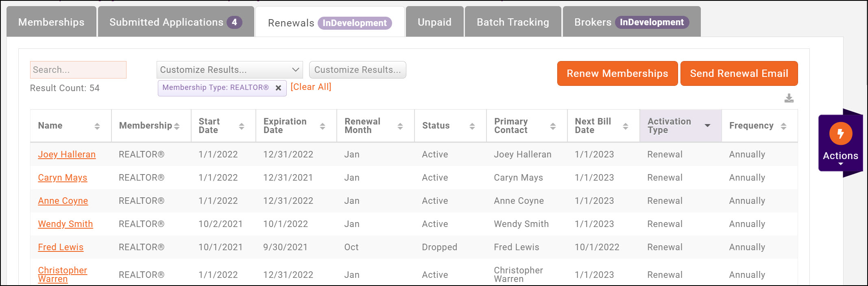Click the download export icon
868x286 pixels.
(x=789, y=98)
